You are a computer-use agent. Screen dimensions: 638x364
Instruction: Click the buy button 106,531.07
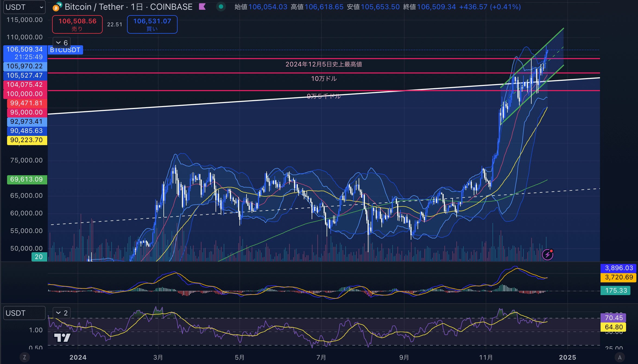(152, 24)
